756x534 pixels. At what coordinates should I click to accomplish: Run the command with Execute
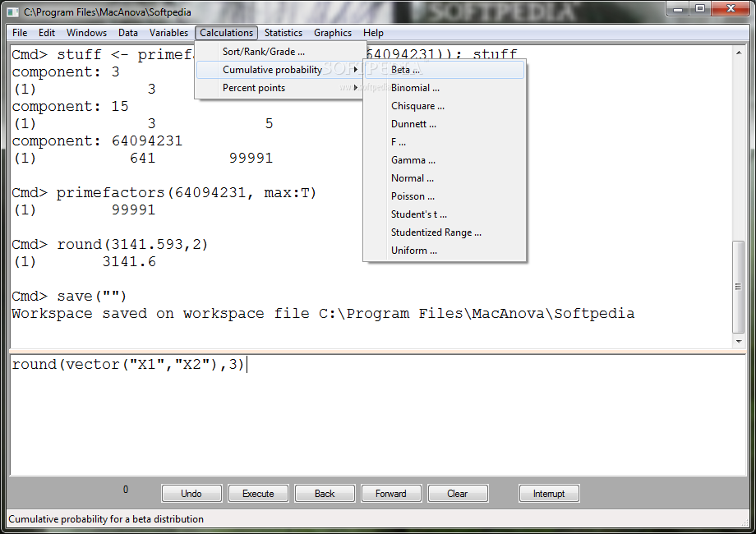pos(258,494)
